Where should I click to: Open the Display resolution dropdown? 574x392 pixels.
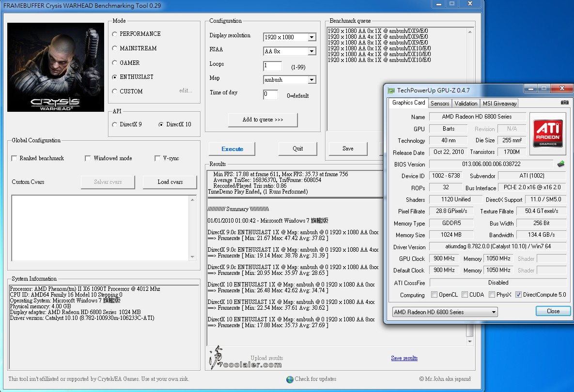tap(311, 37)
